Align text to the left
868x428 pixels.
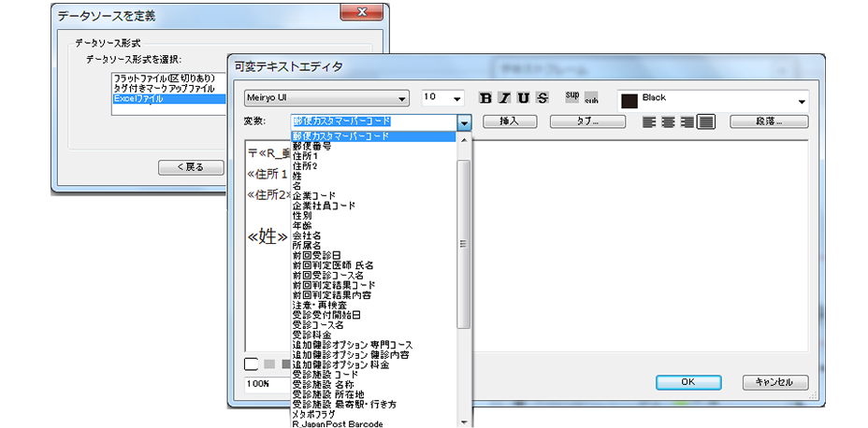point(650,121)
